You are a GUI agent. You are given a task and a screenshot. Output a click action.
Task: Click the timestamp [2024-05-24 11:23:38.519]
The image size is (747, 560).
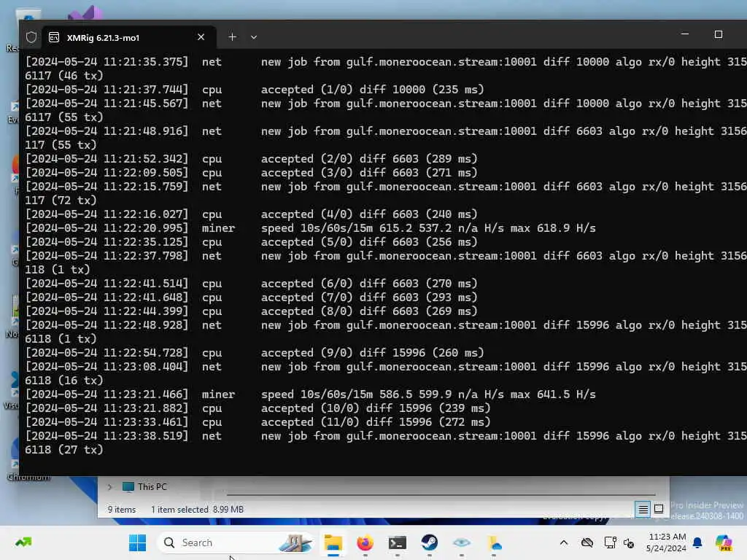pyautogui.click(x=107, y=436)
